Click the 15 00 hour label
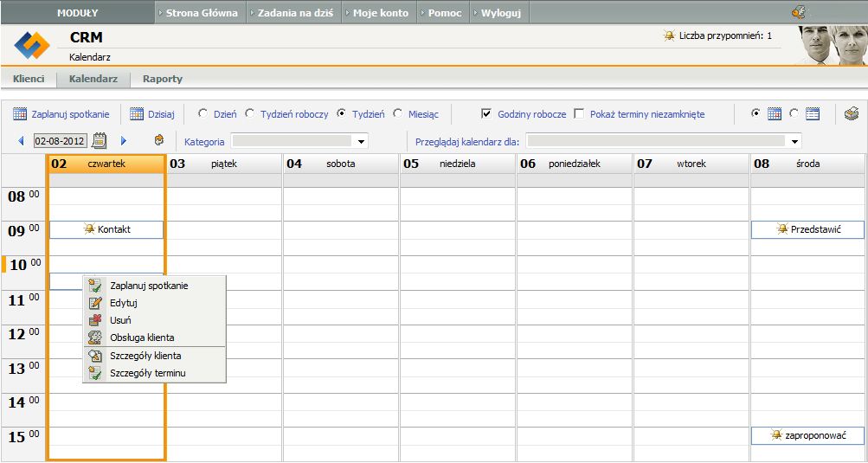 click(24, 437)
